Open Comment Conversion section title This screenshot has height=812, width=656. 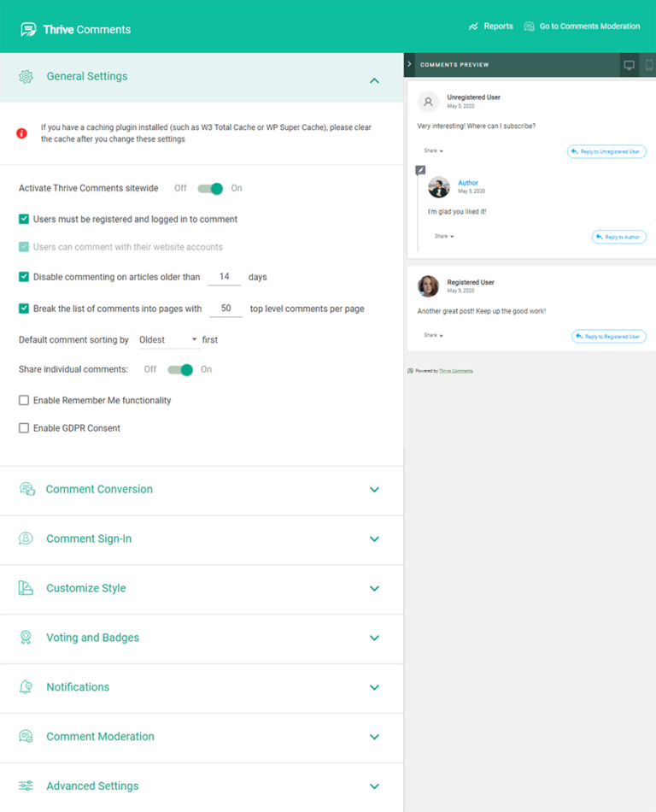99,490
